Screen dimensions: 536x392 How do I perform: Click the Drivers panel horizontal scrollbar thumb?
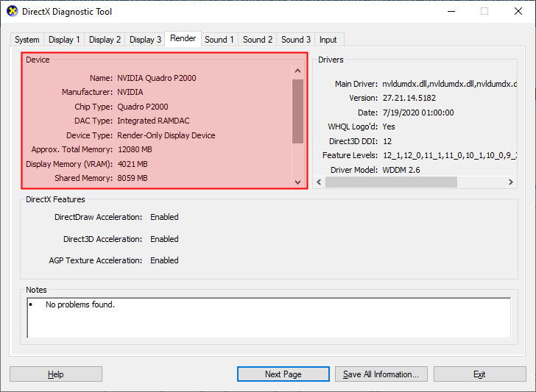[391, 182]
